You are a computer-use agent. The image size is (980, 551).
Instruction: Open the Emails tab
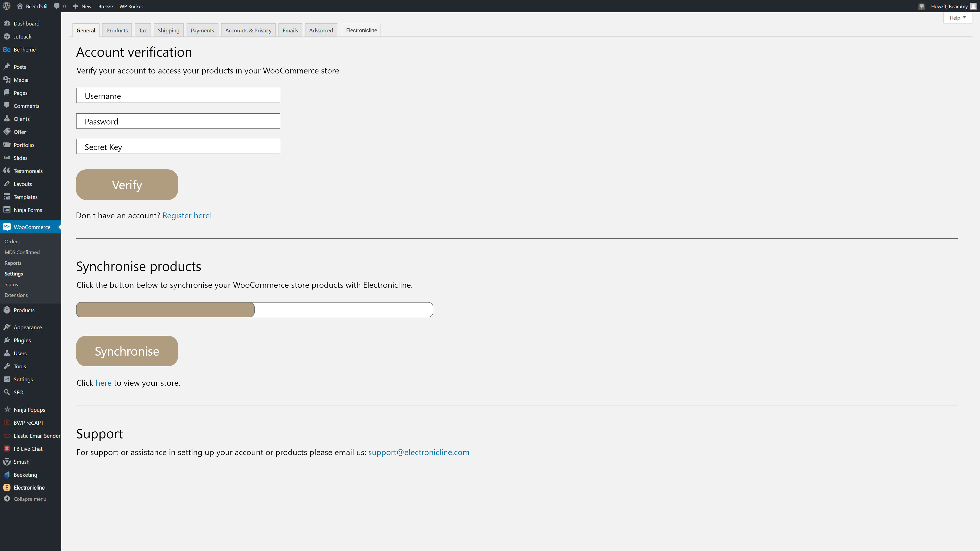point(290,30)
